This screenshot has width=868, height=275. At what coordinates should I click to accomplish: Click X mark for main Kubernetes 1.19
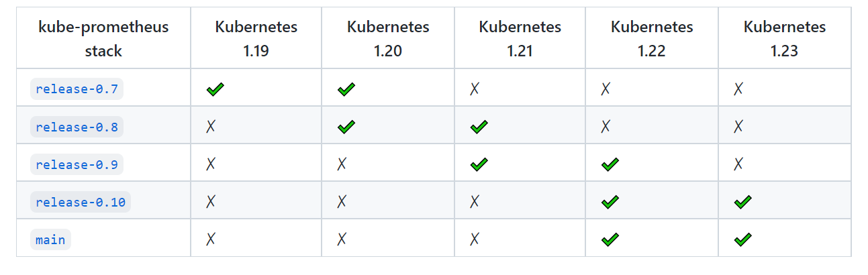pos(211,238)
